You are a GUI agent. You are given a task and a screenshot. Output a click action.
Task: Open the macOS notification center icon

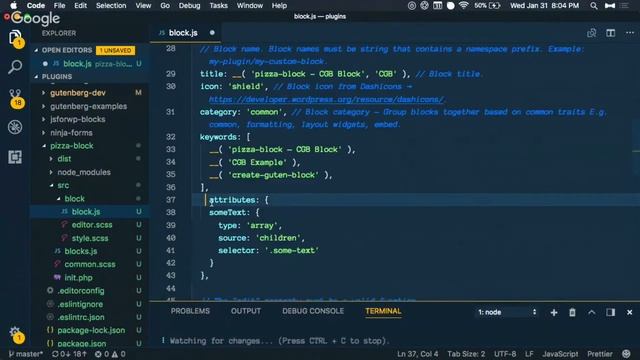(624, 6)
